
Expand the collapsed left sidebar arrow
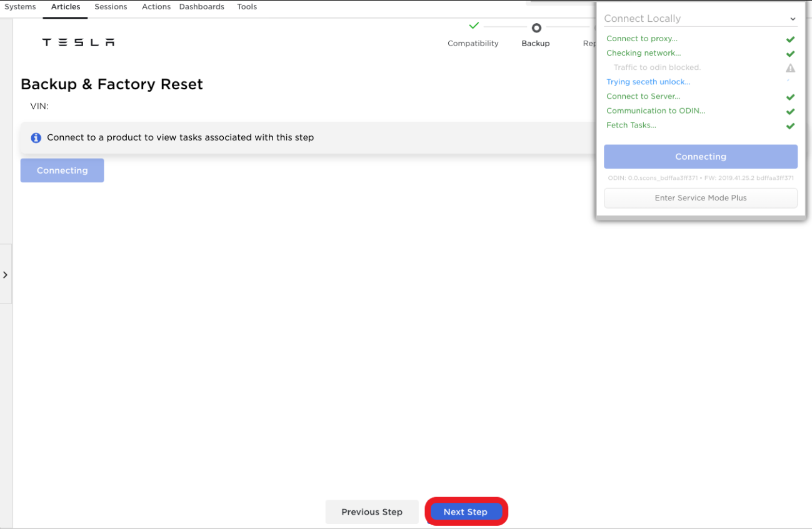coord(6,275)
